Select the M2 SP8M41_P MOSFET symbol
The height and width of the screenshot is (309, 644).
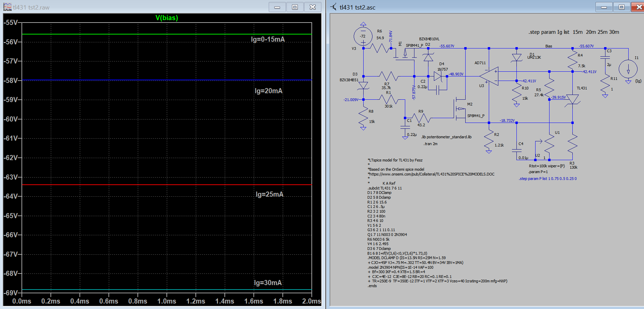(460, 109)
